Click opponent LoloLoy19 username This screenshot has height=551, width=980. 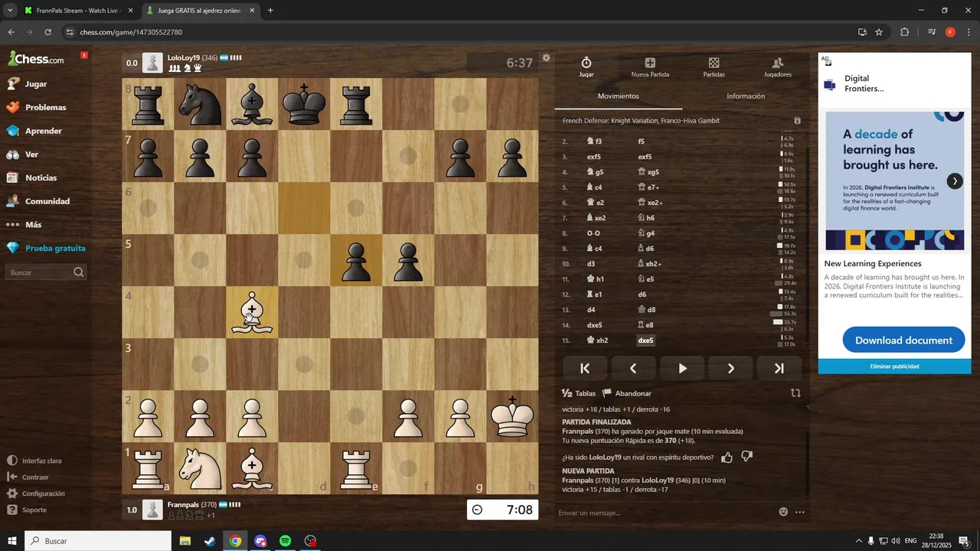pos(183,57)
